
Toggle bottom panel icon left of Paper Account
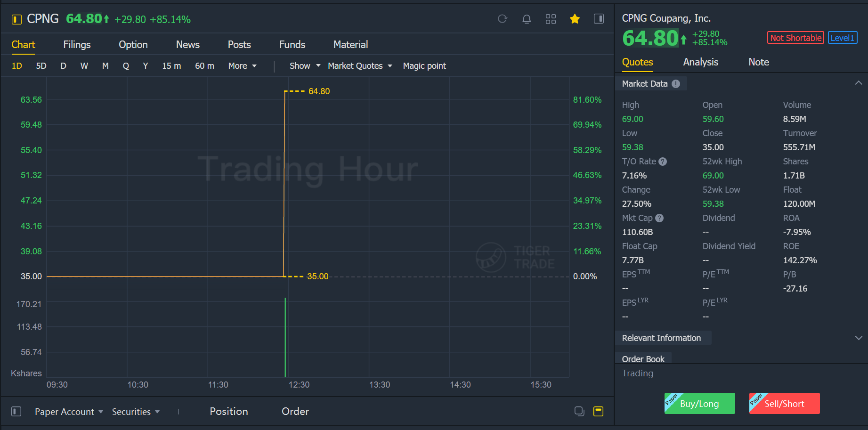tap(16, 412)
